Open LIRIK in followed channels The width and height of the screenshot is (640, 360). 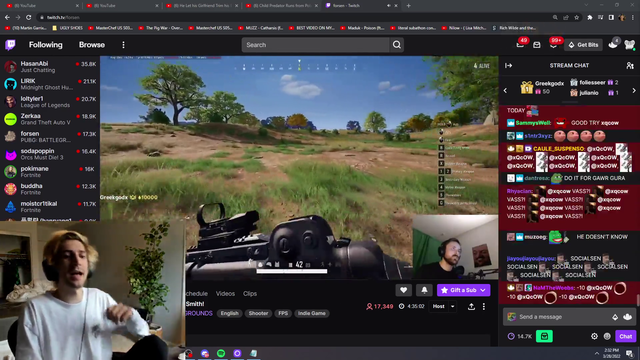pyautogui.click(x=50, y=84)
